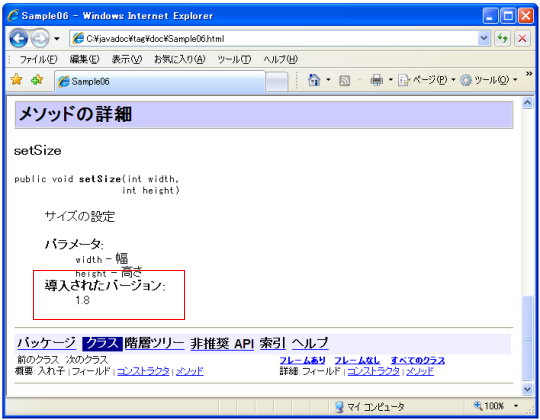Click the Home page icon
This screenshot has width=540, height=420.
point(314,80)
